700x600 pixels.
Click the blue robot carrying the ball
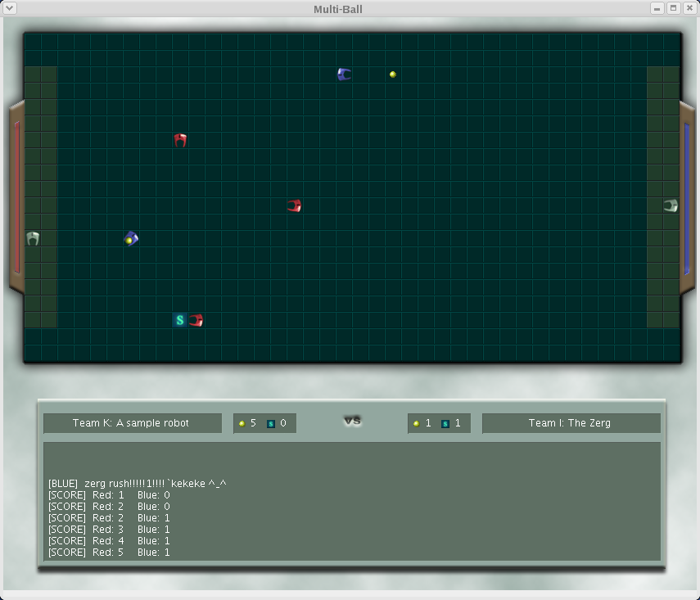[131, 238]
